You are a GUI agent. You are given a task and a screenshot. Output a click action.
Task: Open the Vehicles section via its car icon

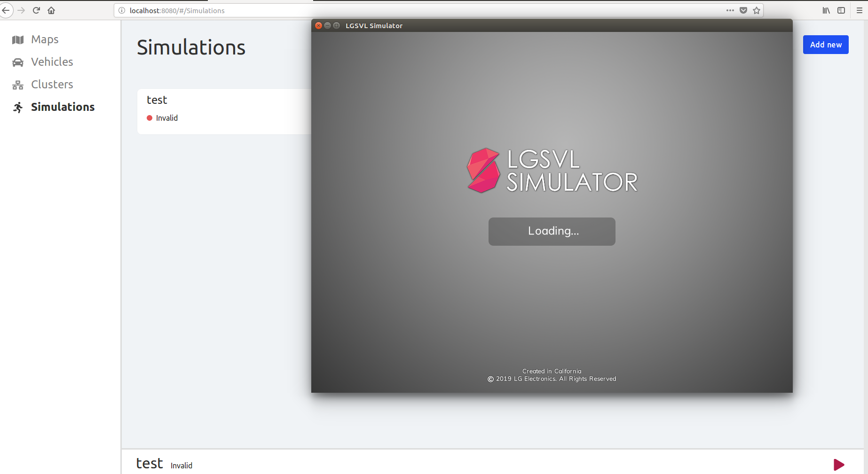click(x=17, y=62)
